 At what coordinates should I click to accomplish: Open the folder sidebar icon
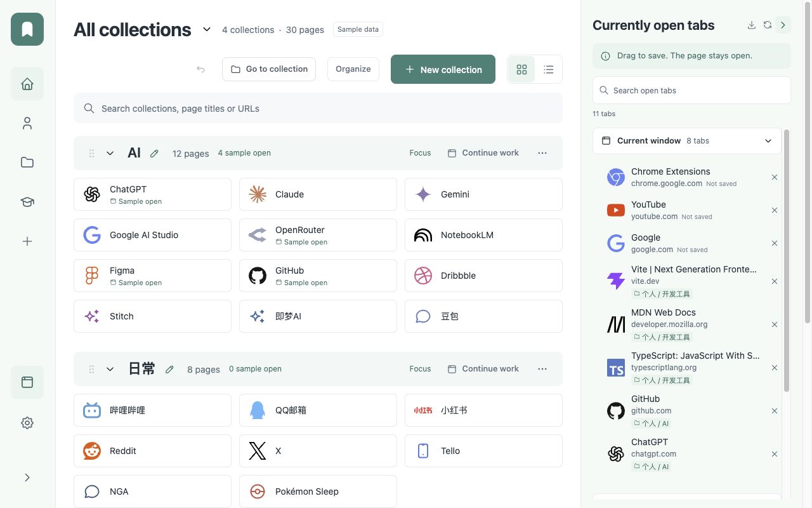coord(27,163)
